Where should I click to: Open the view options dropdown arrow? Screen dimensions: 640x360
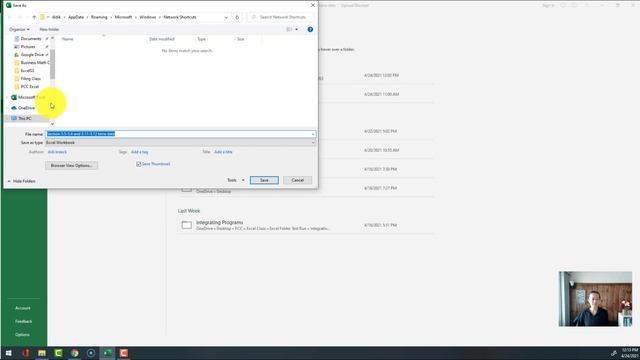[x=296, y=29]
